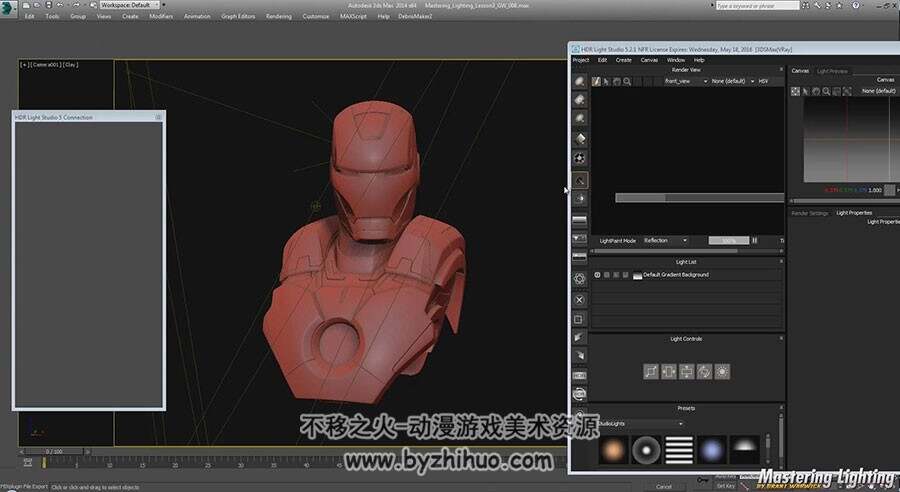Viewport: 900px width, 492px height.
Task: Open the Canvas None (default) dropdown
Action: 879,91
